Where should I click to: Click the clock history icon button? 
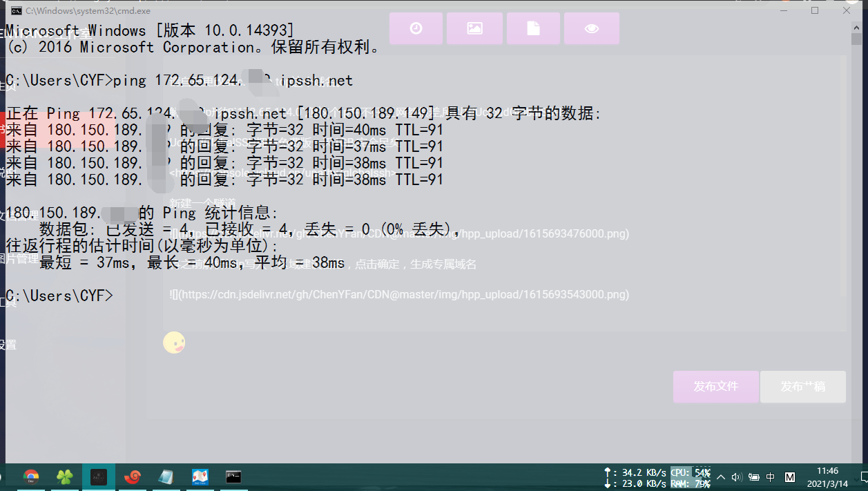(416, 28)
